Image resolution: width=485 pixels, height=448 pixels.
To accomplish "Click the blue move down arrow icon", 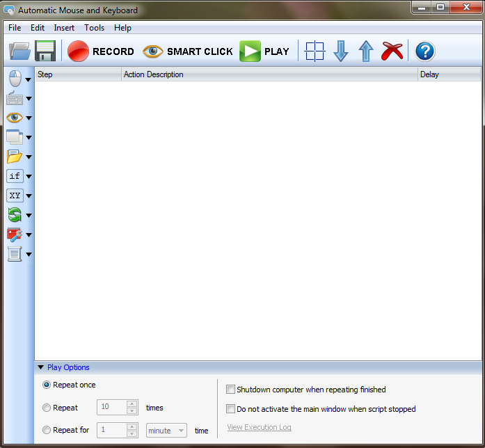I will click(x=340, y=51).
